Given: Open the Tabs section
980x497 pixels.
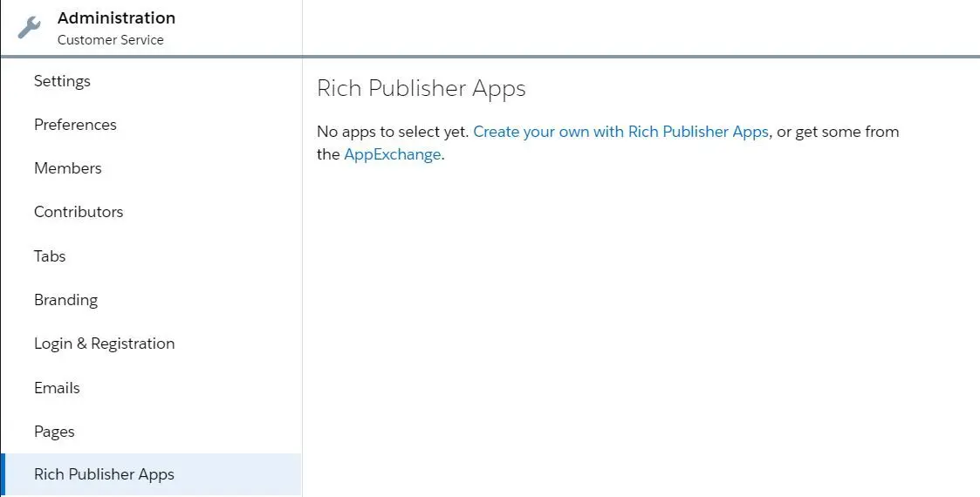Looking at the screenshot, I should [x=50, y=256].
